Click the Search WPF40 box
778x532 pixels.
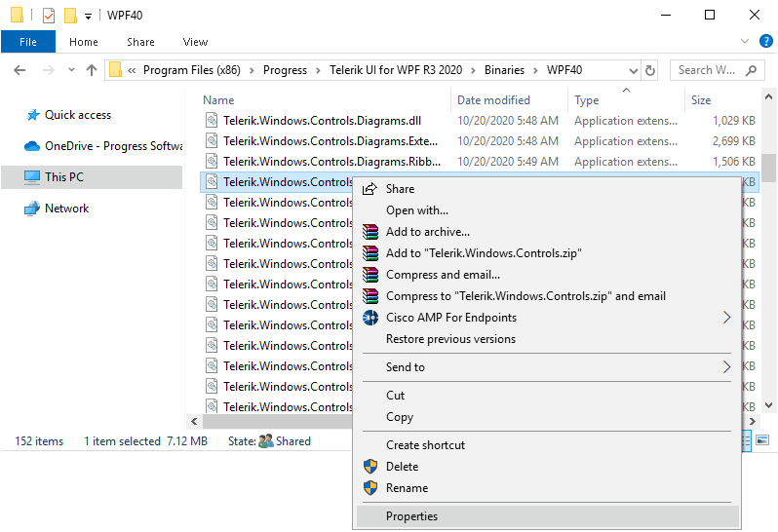(717, 70)
